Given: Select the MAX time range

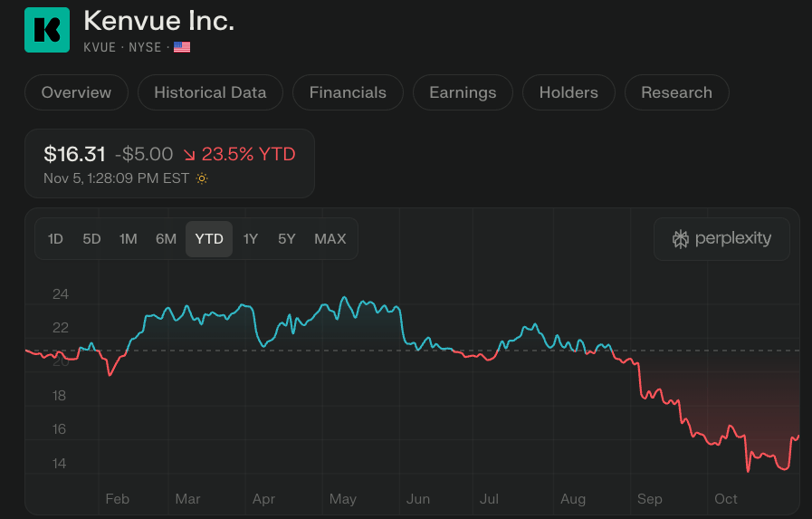Looking at the screenshot, I should (x=330, y=239).
